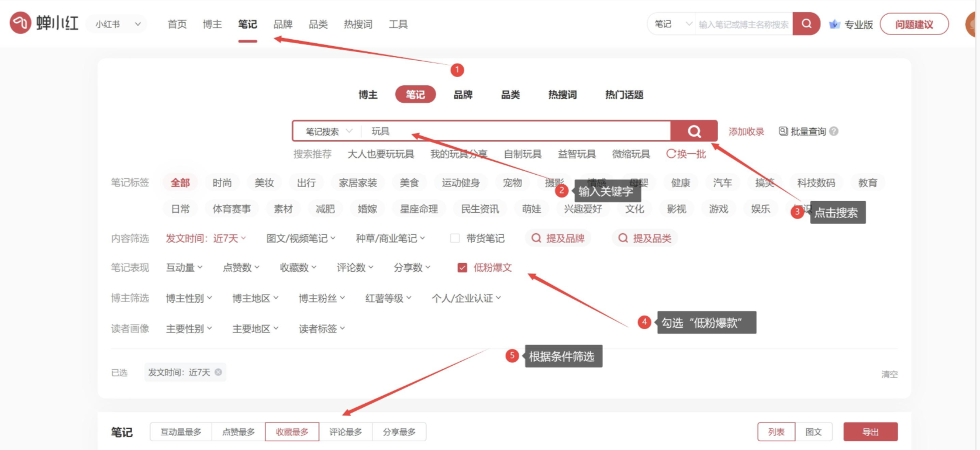Expand the 个人/企业认证 dropdown
Screen dimensions: 980x450
466,298
